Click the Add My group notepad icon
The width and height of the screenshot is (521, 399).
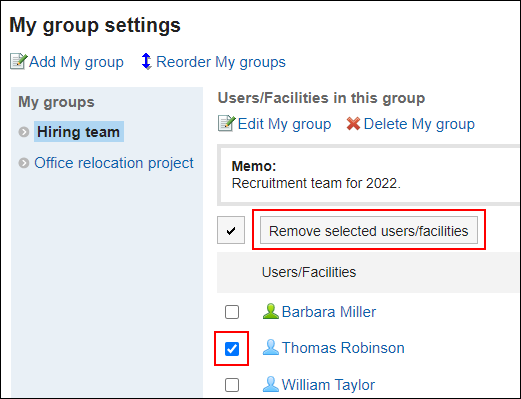18,61
